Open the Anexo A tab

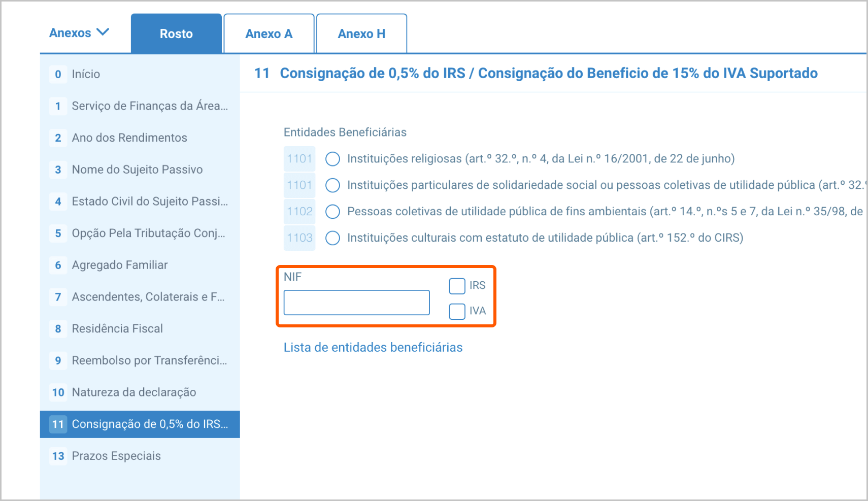pos(269,34)
